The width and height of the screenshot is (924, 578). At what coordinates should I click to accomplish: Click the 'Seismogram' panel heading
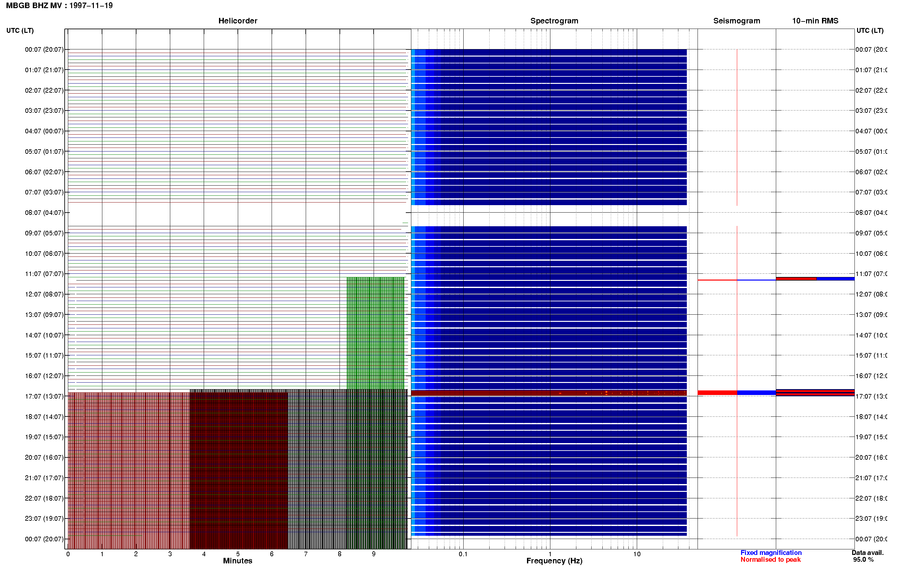point(737,21)
